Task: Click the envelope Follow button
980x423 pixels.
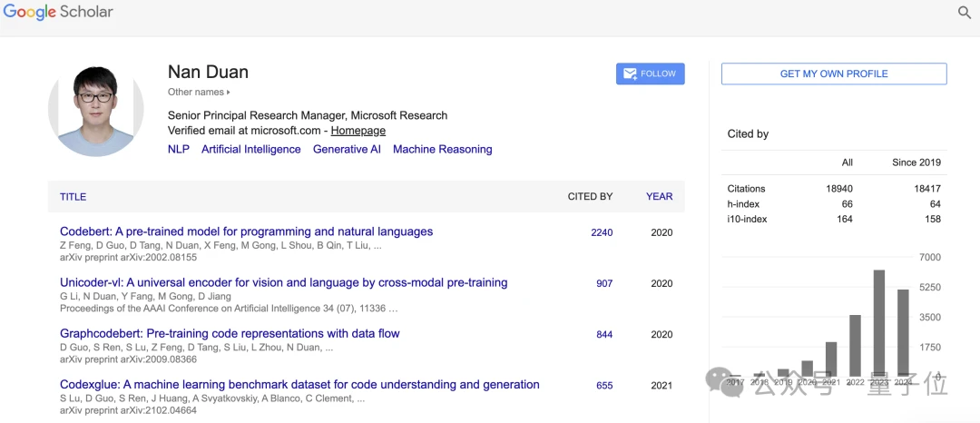Action: (650, 74)
